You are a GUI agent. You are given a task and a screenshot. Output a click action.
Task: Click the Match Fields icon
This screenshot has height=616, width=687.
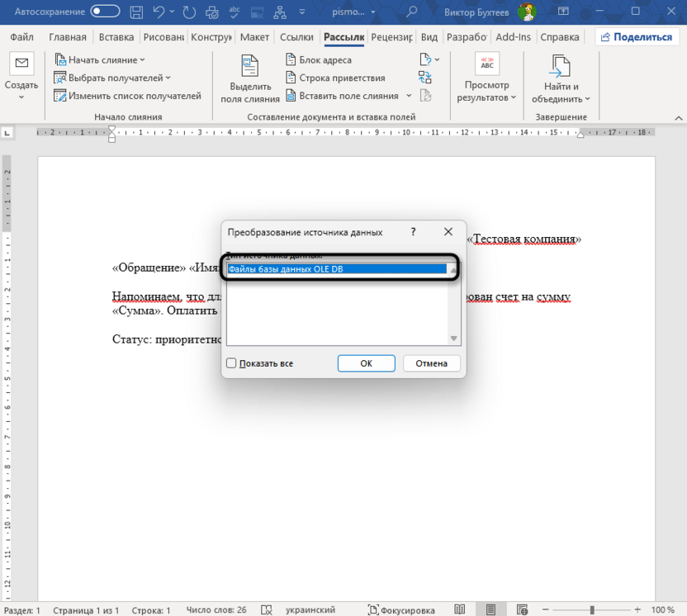[425, 78]
